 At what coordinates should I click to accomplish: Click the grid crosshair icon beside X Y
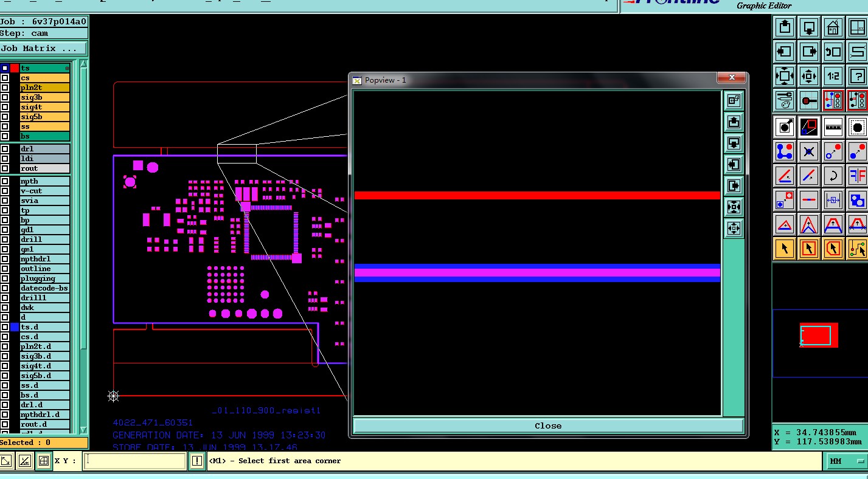tap(44, 461)
